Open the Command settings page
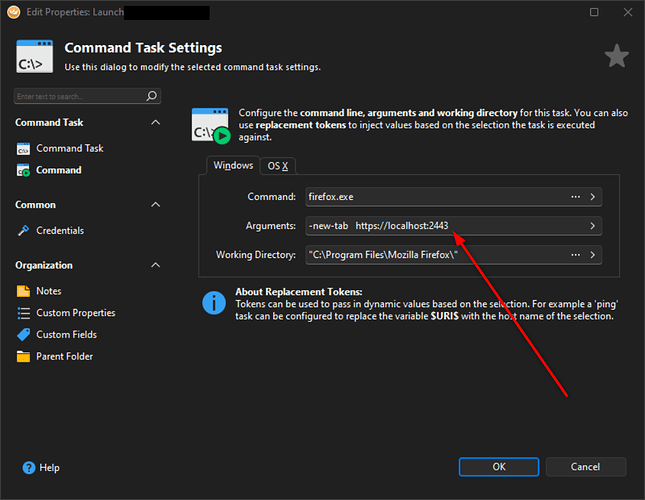This screenshot has height=500, width=645. click(58, 170)
